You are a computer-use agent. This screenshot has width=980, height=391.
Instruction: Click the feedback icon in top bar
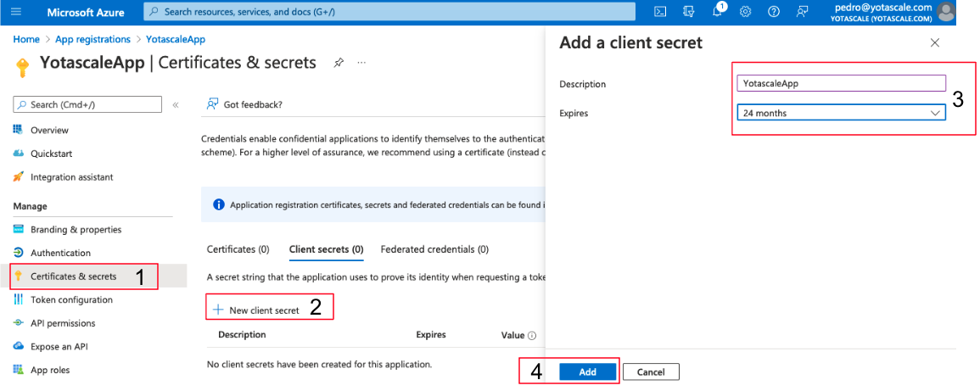pos(801,11)
